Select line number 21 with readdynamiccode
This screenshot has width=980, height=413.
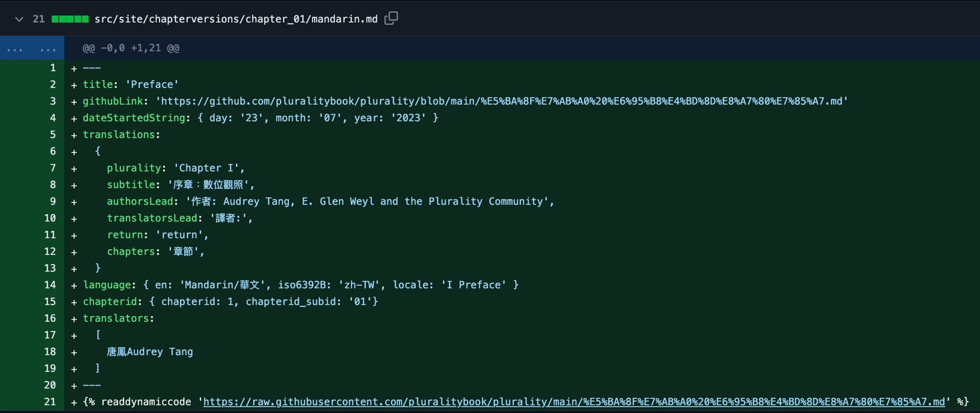click(x=50, y=402)
